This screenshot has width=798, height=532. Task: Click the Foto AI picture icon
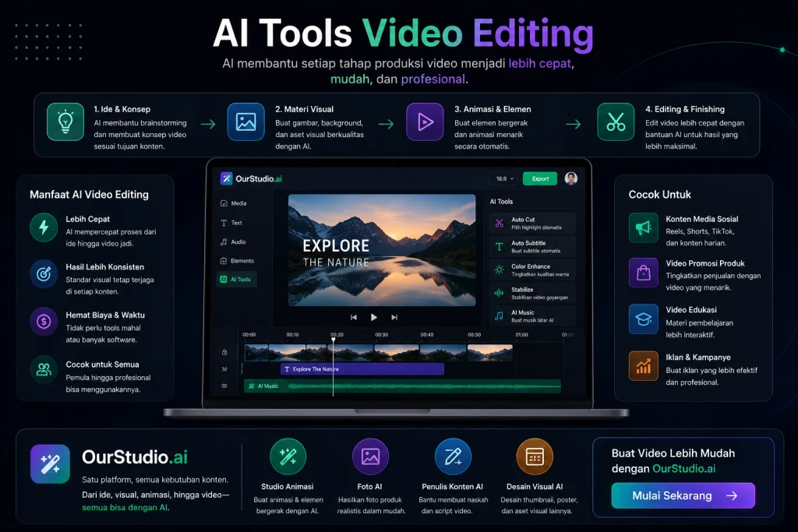click(x=370, y=456)
